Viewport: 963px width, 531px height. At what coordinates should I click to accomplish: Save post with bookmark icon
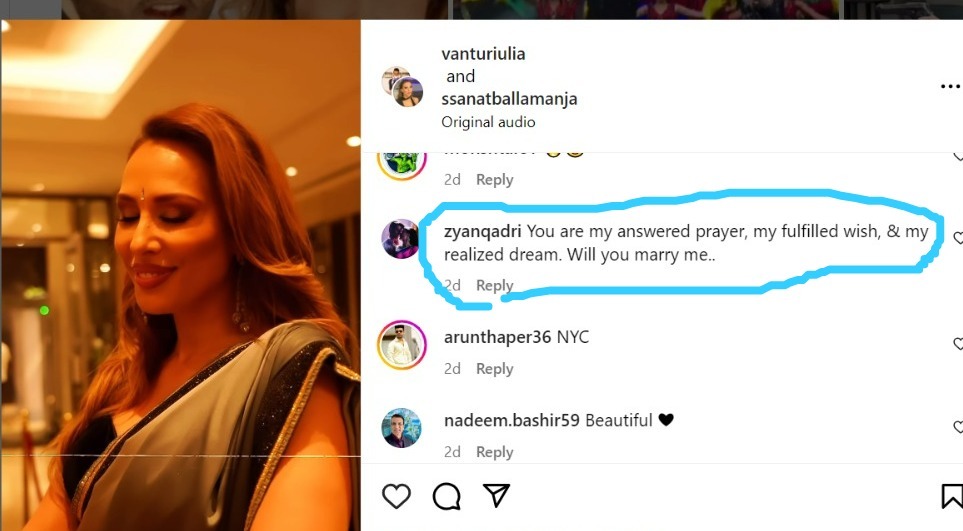click(952, 496)
